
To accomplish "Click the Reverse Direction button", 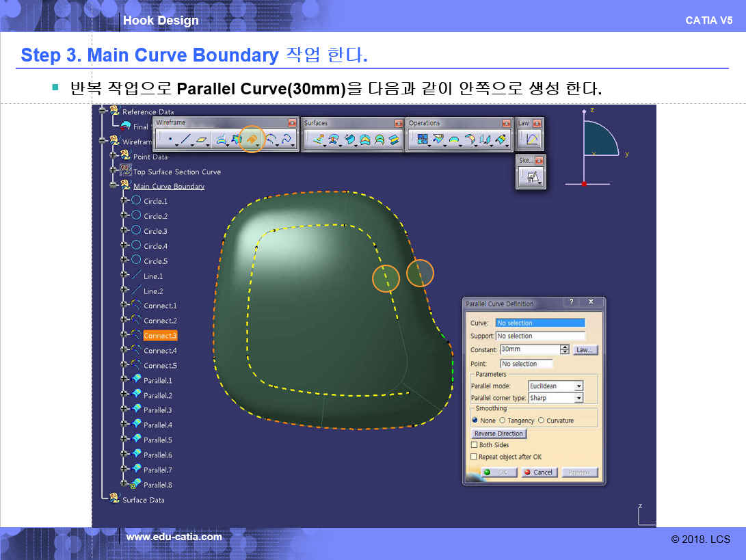I will (498, 434).
